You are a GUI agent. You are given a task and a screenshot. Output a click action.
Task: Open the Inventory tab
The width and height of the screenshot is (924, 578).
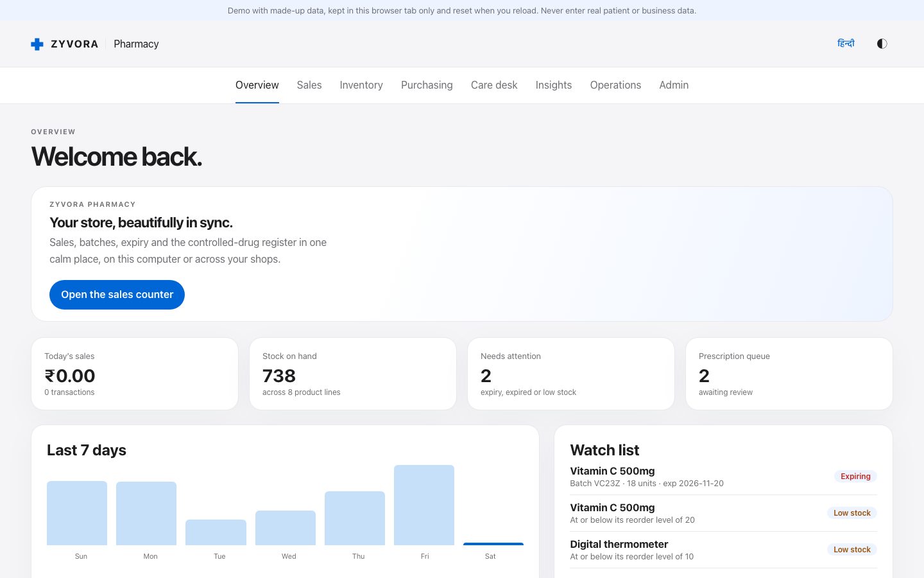point(361,85)
